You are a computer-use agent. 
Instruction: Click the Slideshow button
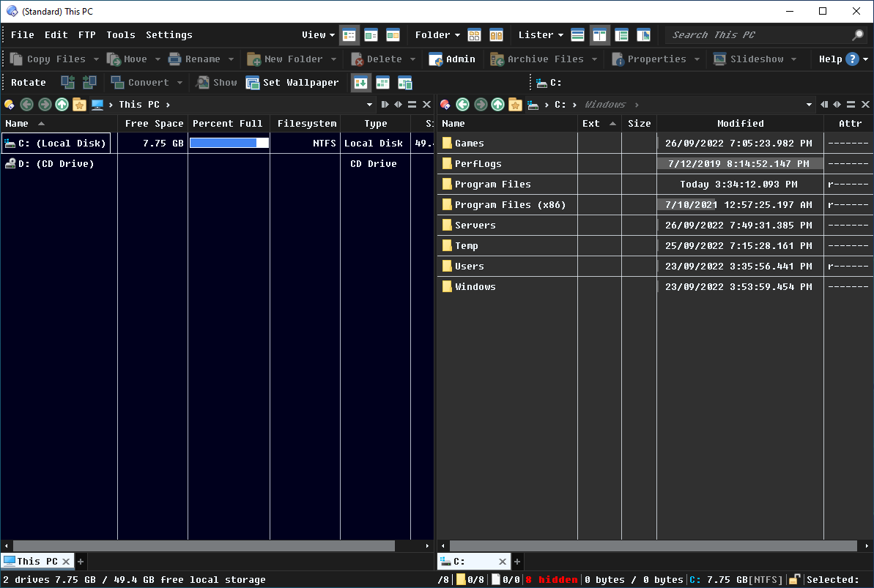tap(749, 59)
